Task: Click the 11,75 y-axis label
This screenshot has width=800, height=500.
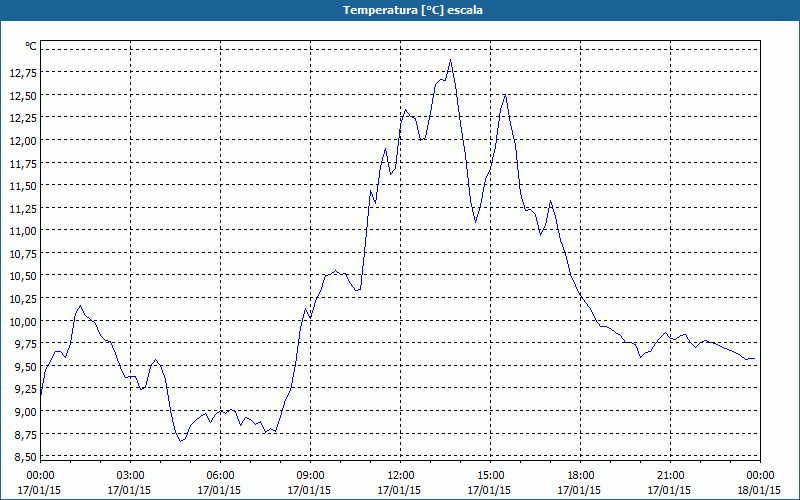Action: click(23, 163)
